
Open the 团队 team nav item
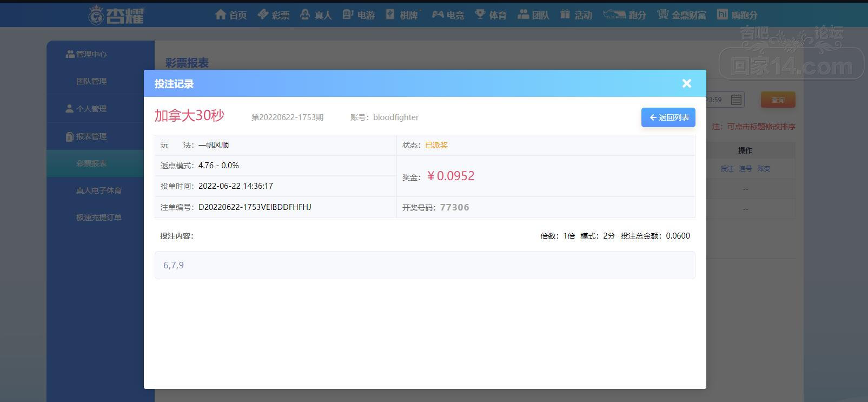tap(533, 15)
